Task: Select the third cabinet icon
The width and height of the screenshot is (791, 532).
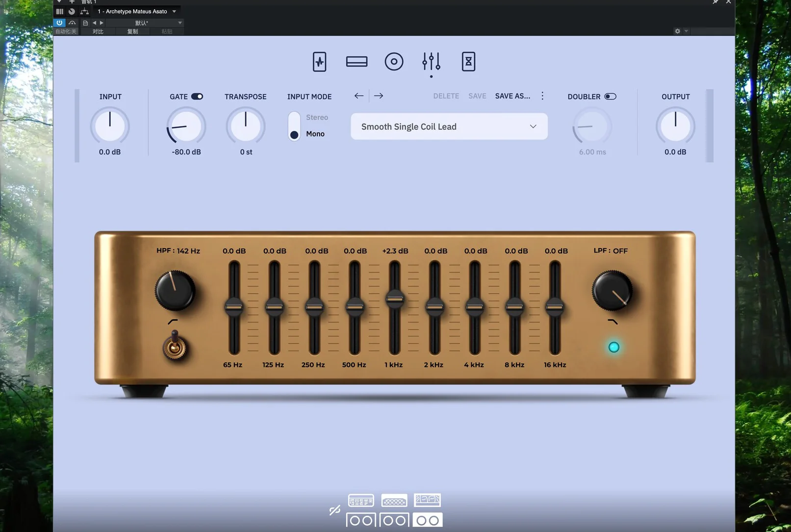Action: click(427, 520)
